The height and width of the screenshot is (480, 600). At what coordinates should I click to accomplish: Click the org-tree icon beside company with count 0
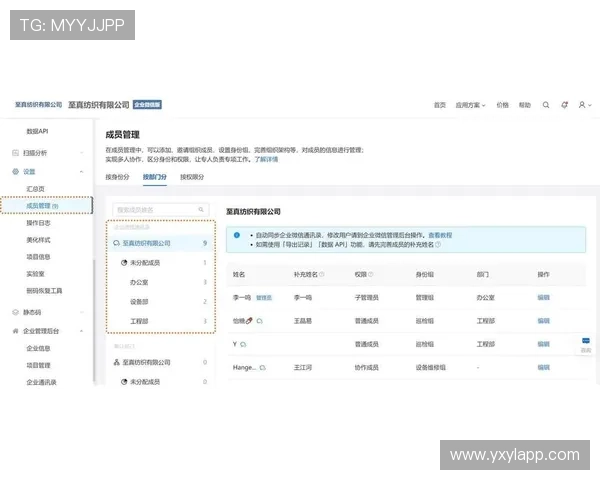117,362
